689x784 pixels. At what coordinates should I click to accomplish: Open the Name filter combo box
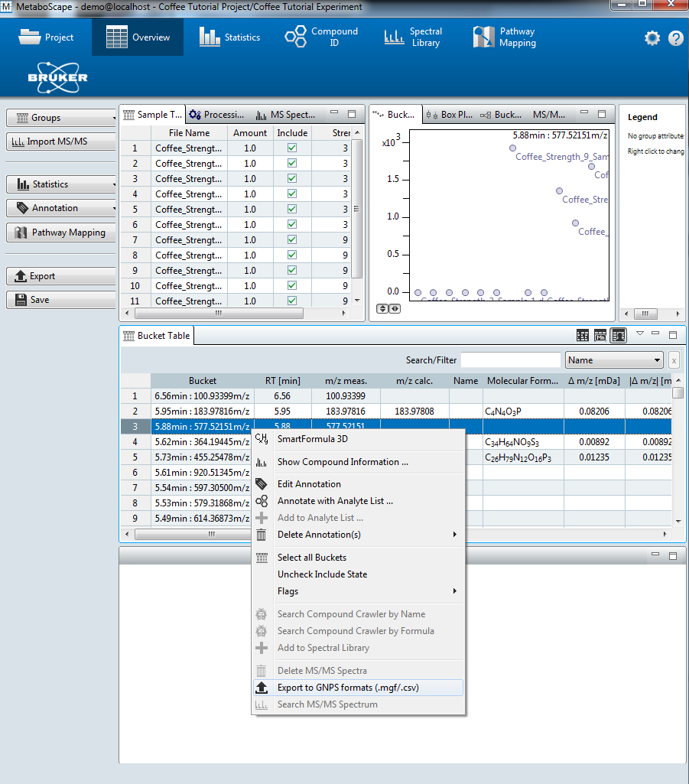(x=614, y=360)
